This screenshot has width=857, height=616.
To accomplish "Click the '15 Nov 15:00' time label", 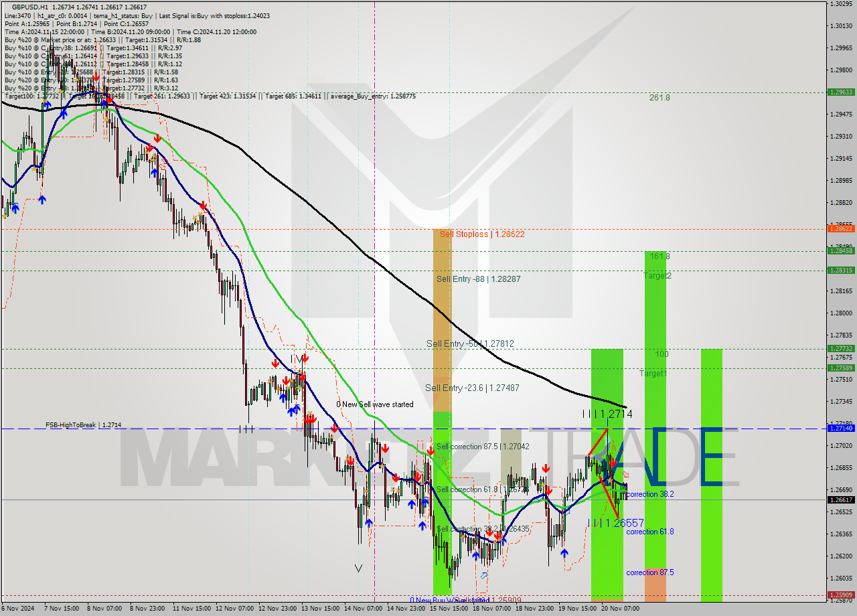I will coord(449,609).
